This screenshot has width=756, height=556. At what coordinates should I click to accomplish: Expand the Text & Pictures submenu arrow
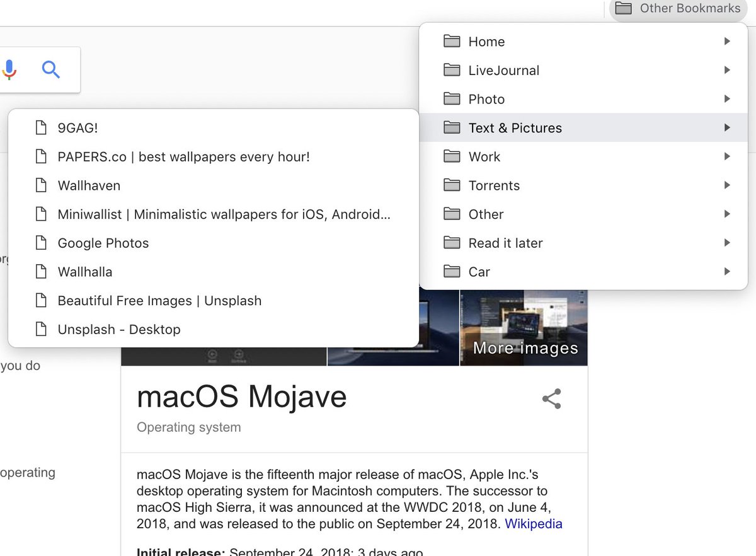coord(727,128)
